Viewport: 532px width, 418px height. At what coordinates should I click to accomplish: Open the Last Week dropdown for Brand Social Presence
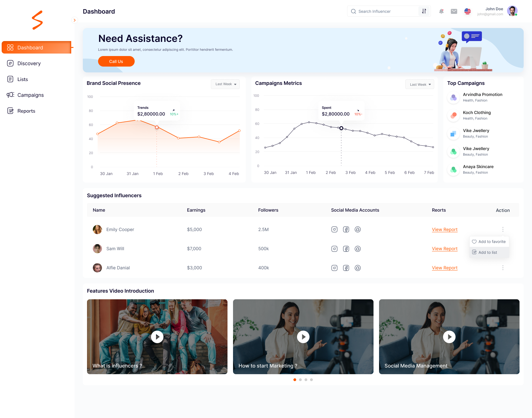225,84
